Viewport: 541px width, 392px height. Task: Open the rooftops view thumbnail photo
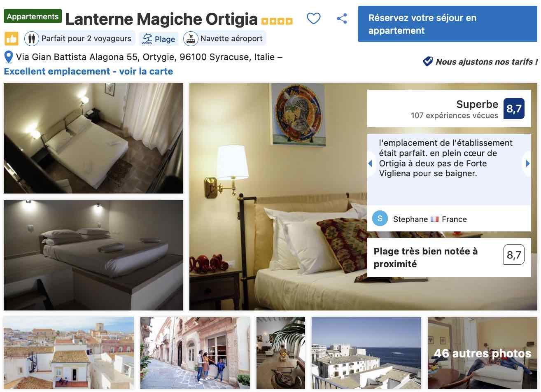pos(69,353)
